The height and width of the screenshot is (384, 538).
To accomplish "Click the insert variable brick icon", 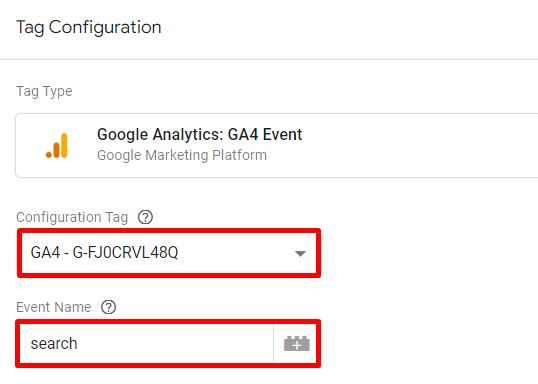I will (x=297, y=344).
